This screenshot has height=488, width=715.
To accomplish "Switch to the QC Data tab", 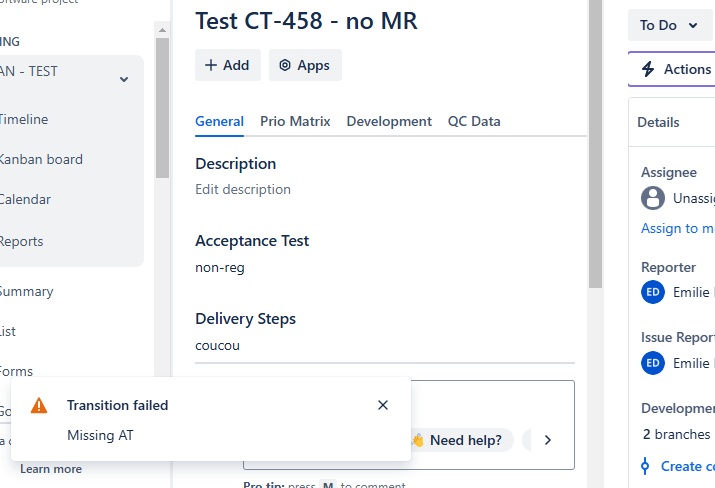I will click(x=474, y=121).
